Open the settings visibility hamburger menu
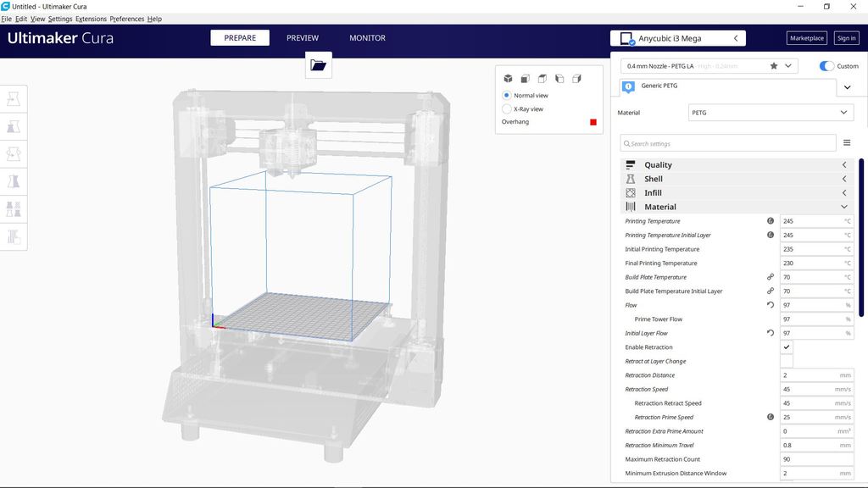This screenshot has width=868, height=488. click(x=847, y=142)
